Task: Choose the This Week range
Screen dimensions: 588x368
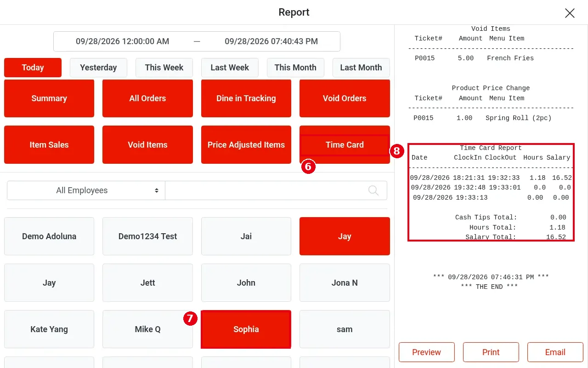Action: (164, 68)
